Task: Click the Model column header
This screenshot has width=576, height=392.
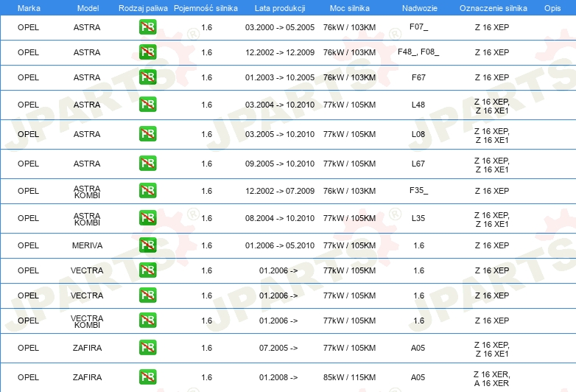Action: click(88, 8)
